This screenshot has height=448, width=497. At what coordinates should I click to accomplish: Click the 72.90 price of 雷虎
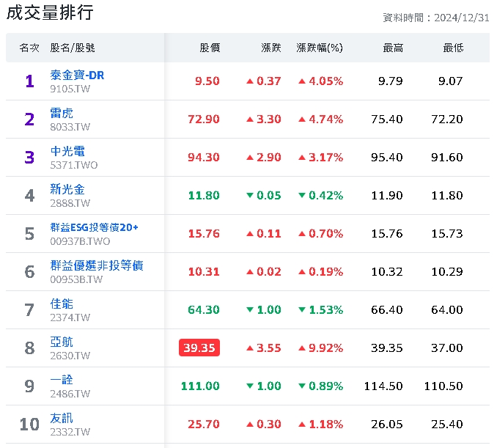(204, 120)
